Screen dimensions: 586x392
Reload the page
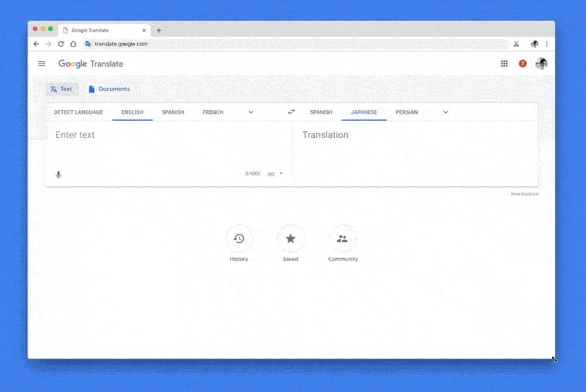click(61, 44)
